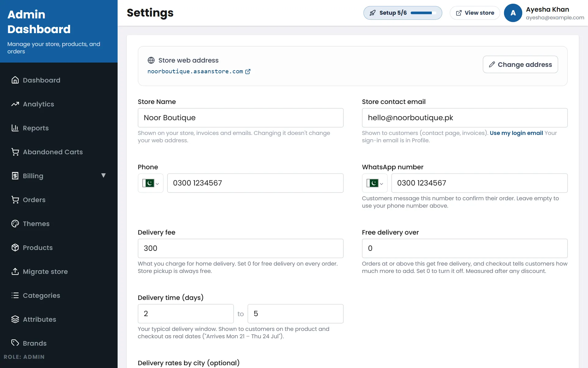Click the 'Use my login email' link
Screen dimensions: 588x368
[x=516, y=133]
